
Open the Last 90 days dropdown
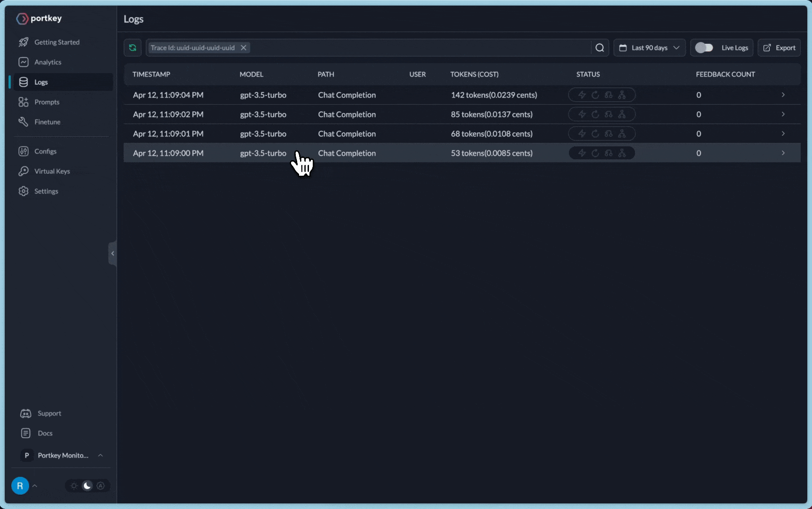(x=649, y=48)
